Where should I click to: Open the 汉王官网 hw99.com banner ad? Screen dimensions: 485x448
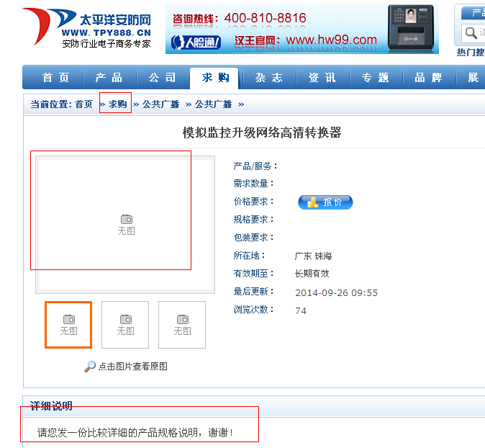[302, 29]
